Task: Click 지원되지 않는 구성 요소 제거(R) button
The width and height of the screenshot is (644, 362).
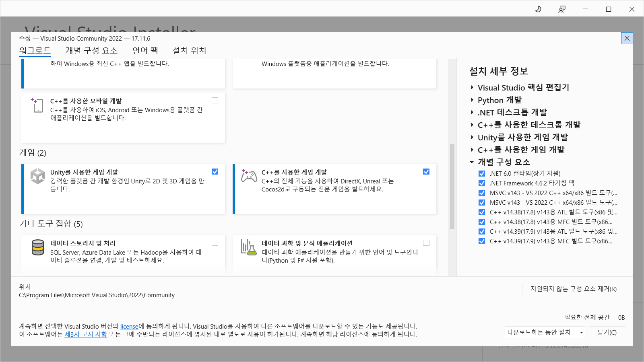Action: coord(574,289)
